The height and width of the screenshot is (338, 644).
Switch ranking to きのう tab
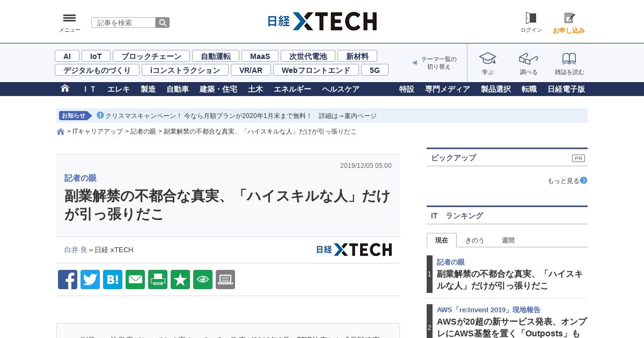pyautogui.click(x=474, y=240)
